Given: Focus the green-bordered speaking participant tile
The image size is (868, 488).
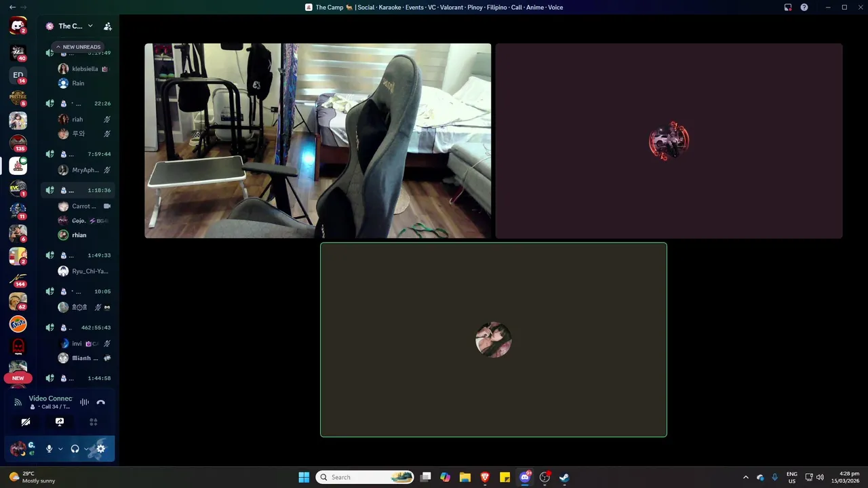Looking at the screenshot, I should [x=494, y=340].
